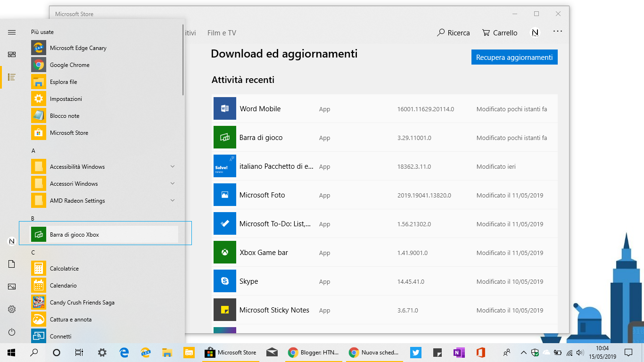Jump to letter C section header
The image size is (644, 362).
coord(33,253)
